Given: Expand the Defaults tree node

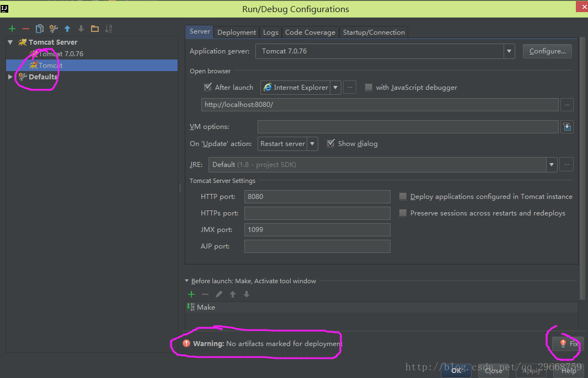Looking at the screenshot, I should (10, 77).
